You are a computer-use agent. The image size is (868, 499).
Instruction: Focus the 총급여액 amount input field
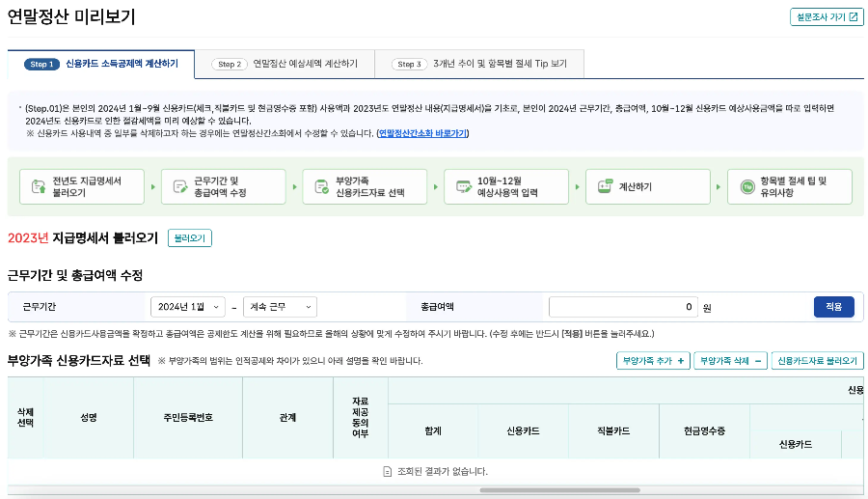(623, 307)
